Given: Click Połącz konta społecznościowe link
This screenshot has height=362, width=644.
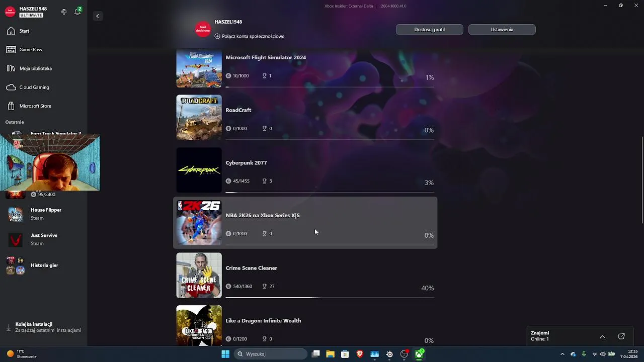Looking at the screenshot, I should pos(250,36).
